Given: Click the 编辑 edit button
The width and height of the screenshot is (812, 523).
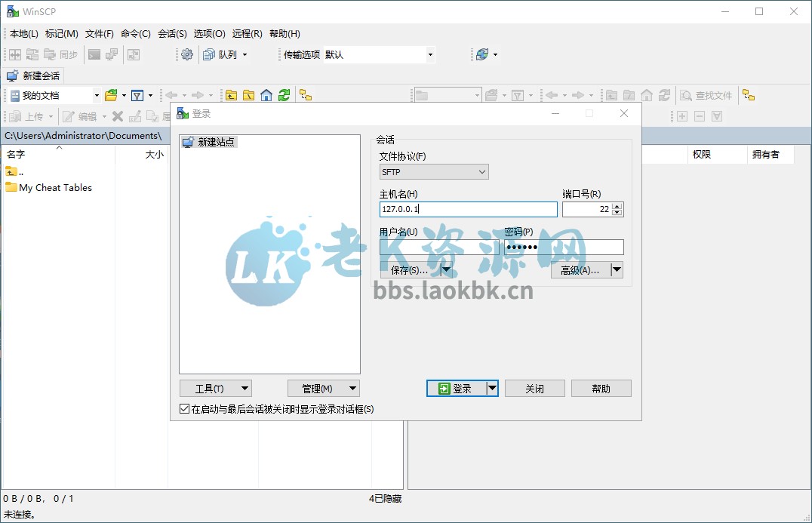Looking at the screenshot, I should [x=80, y=116].
